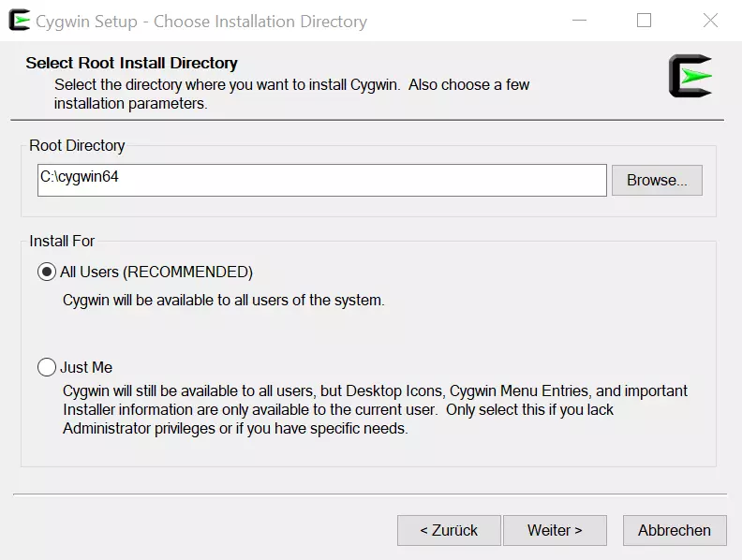742x560 pixels.
Task: Click the 'Select Root Install Directory' heading
Action: [131, 63]
